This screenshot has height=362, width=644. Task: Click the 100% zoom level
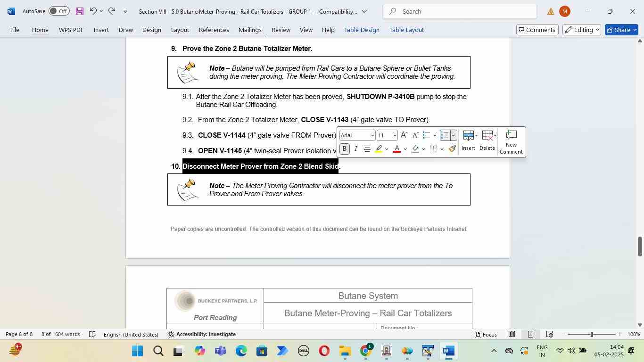(x=634, y=334)
